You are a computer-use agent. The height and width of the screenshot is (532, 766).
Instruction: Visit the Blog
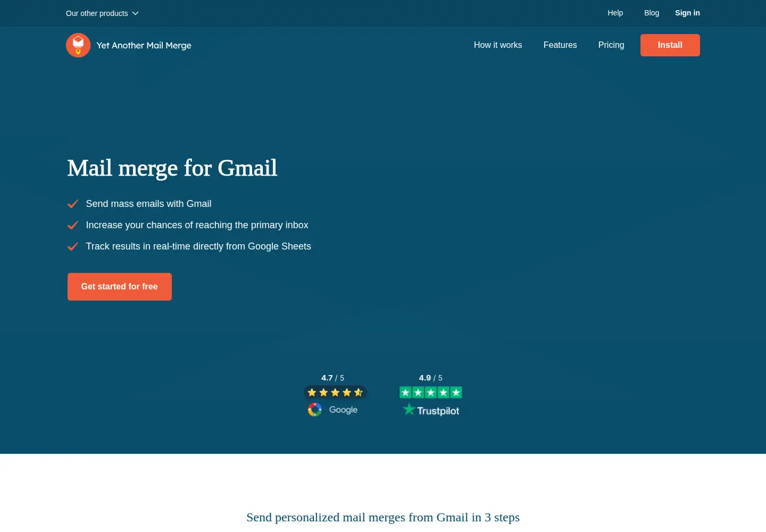coord(652,13)
